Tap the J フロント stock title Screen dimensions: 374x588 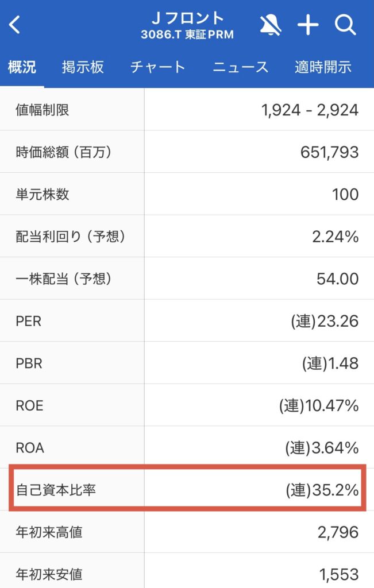187,20
